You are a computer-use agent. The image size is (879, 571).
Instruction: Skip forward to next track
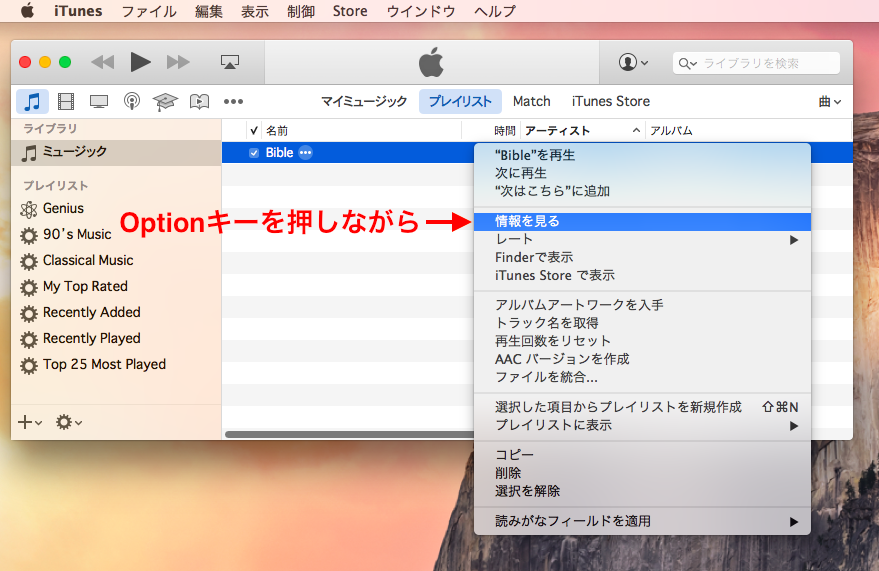coord(178,62)
